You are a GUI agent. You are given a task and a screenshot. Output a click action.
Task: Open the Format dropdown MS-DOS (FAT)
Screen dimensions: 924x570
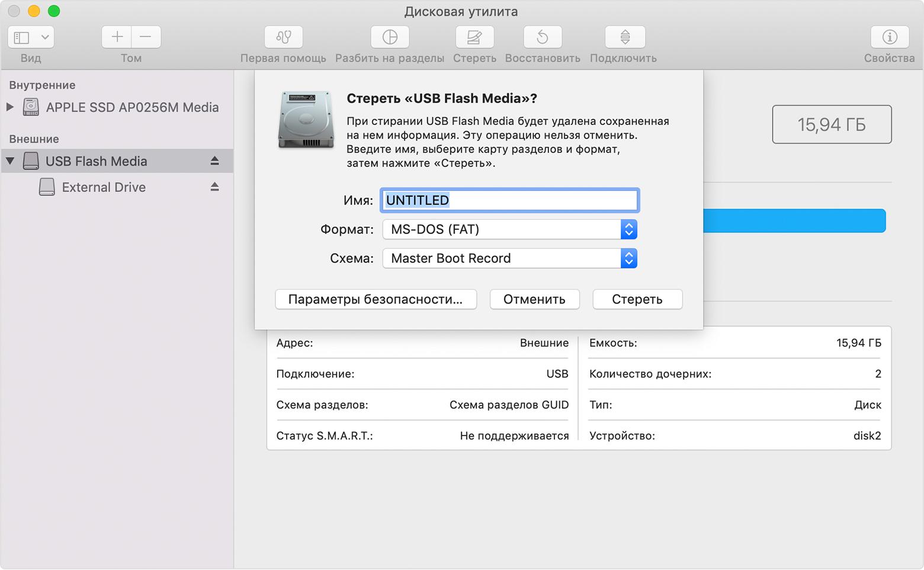(x=509, y=229)
